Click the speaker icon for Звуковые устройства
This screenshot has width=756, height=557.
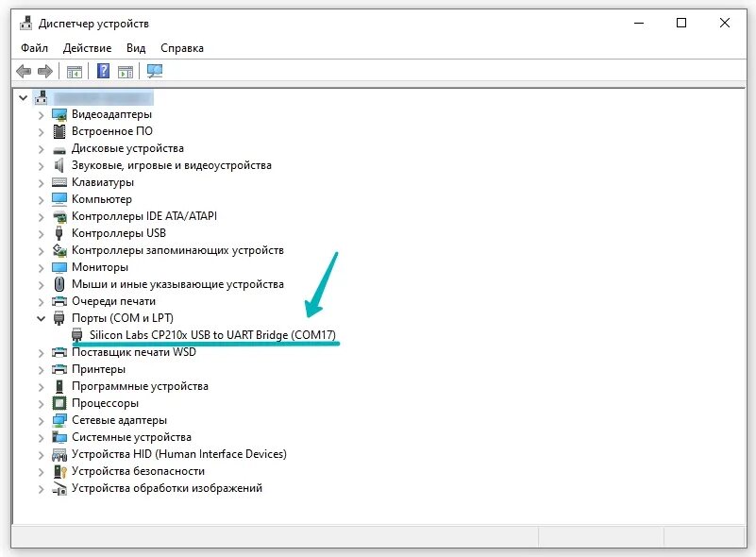tap(59, 165)
